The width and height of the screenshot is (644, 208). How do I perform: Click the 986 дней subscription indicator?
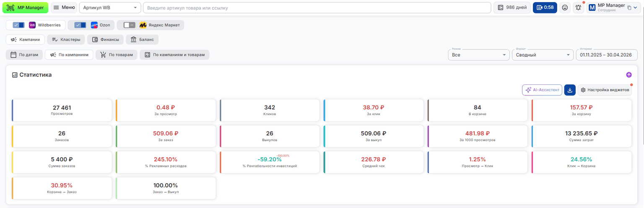[512, 8]
